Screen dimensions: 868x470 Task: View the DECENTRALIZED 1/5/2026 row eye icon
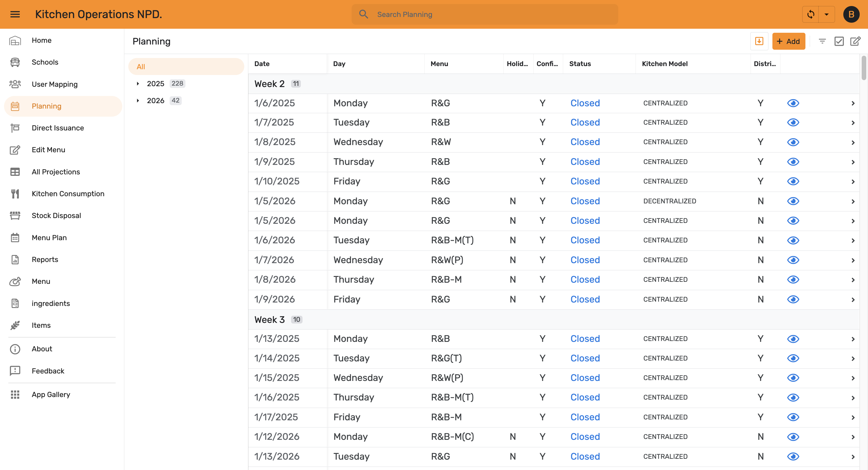(793, 201)
